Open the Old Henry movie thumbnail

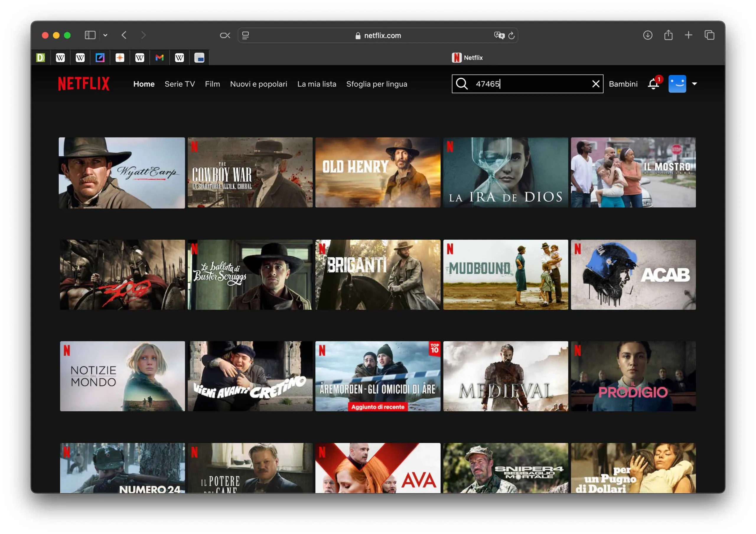tap(378, 172)
